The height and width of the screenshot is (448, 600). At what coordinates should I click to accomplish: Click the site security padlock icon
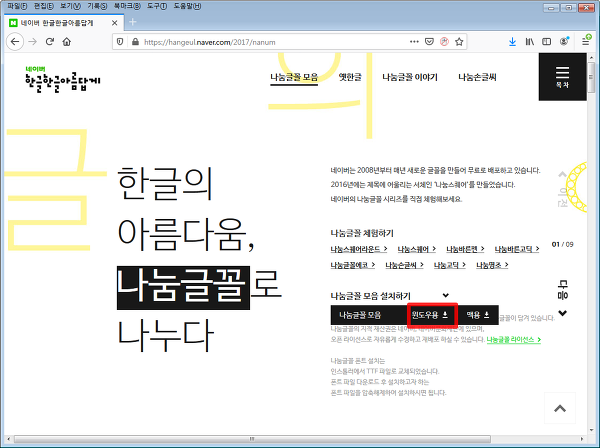(135, 42)
